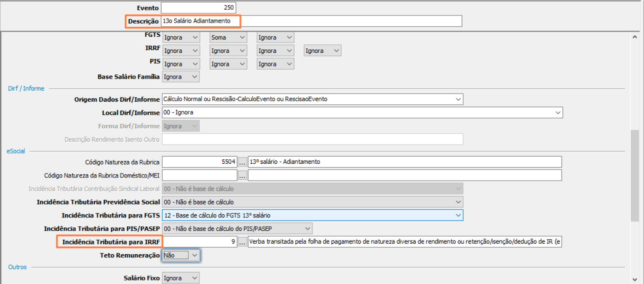Image resolution: width=644 pixels, height=284 pixels.
Task: Open lookup button for Código Natureza da Rubrica
Action: [x=242, y=162]
